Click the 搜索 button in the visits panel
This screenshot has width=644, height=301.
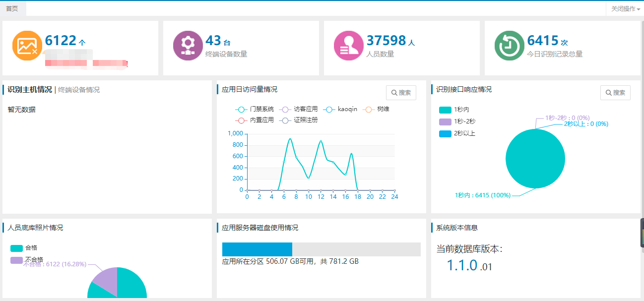click(401, 92)
